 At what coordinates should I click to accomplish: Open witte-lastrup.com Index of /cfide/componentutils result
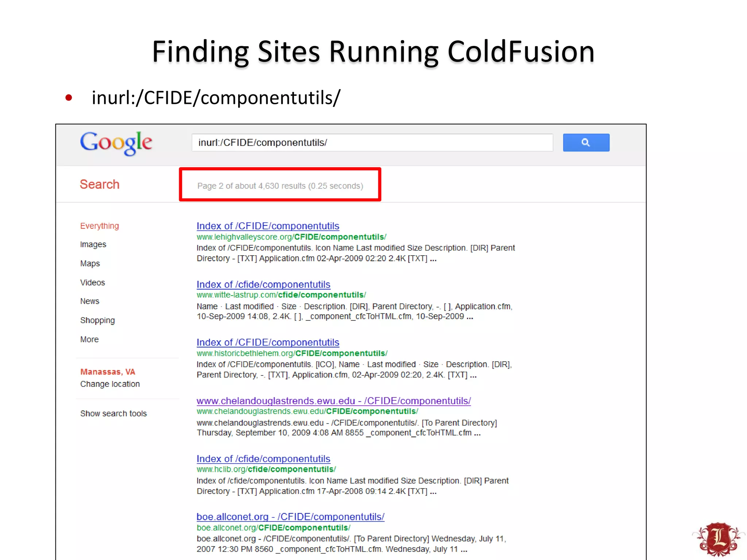263,284
